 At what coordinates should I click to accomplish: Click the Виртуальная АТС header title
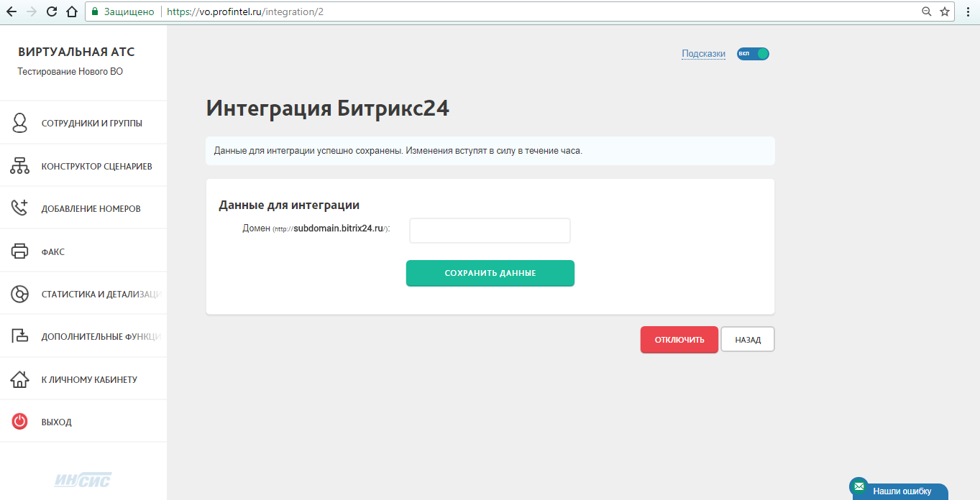pos(76,52)
